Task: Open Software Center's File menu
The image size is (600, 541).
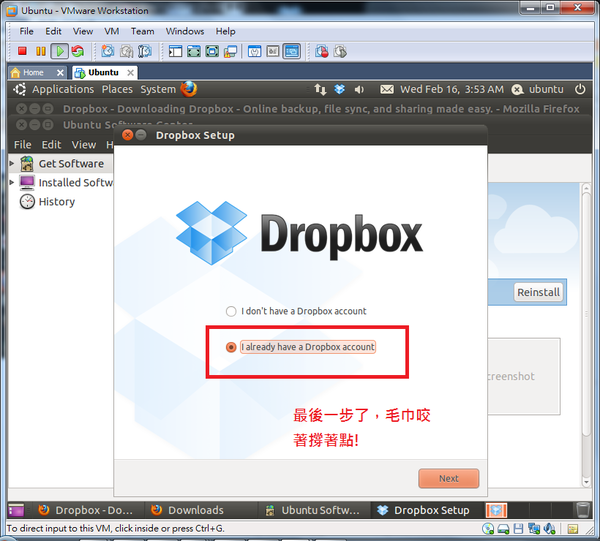Action: coord(23,145)
